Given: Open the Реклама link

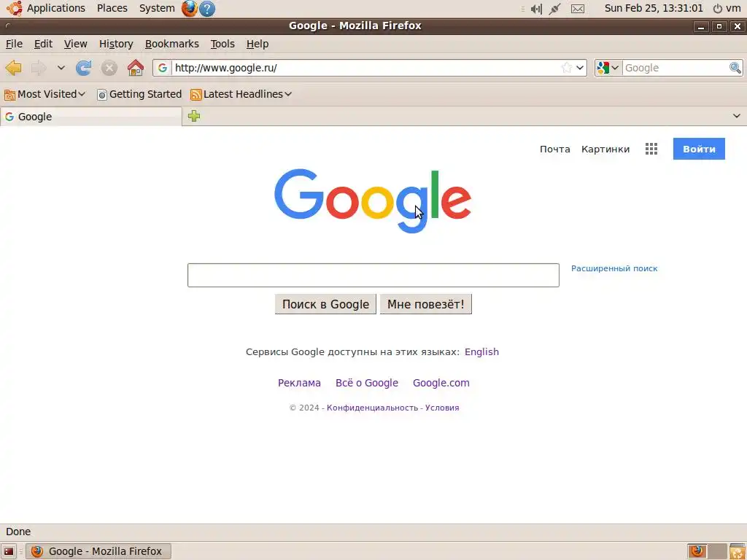Looking at the screenshot, I should (x=299, y=383).
